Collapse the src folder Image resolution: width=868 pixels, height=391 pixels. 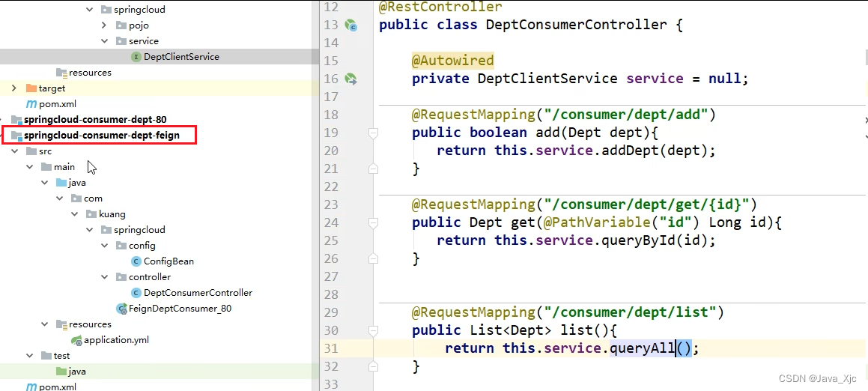[x=15, y=151]
